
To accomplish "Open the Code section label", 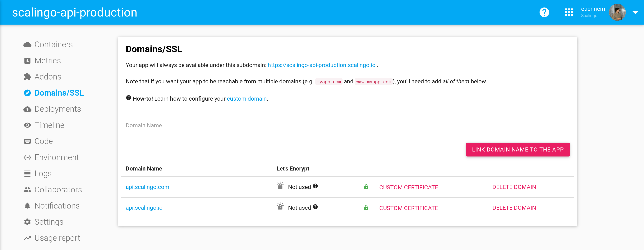I will pos(44,141).
